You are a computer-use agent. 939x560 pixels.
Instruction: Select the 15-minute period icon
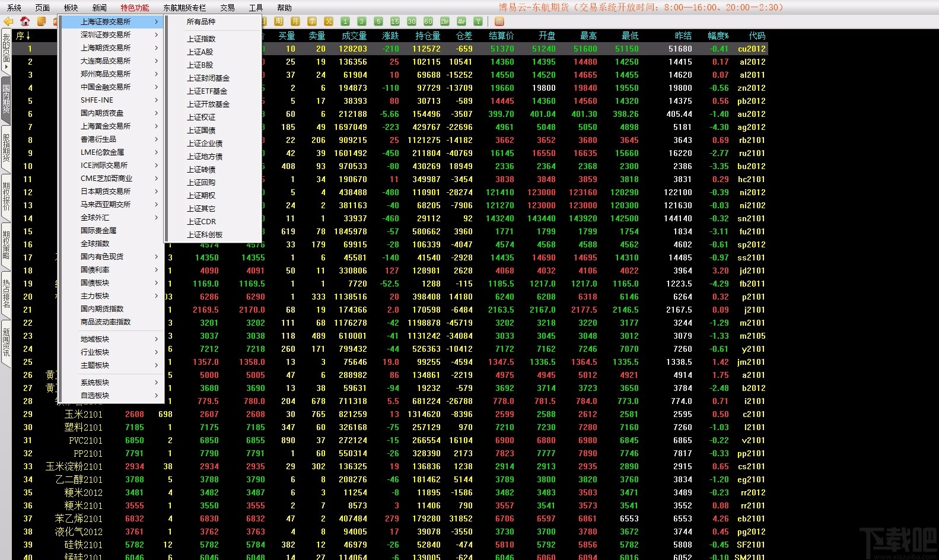coord(395,21)
